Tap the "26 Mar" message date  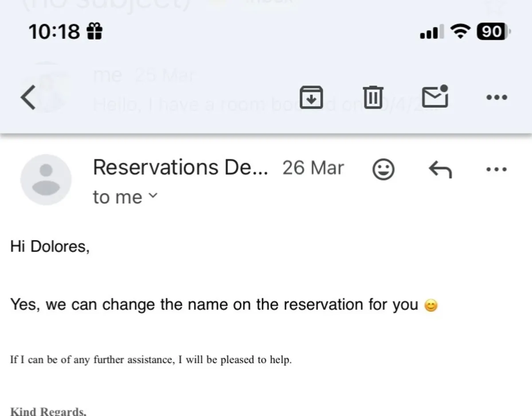(313, 168)
